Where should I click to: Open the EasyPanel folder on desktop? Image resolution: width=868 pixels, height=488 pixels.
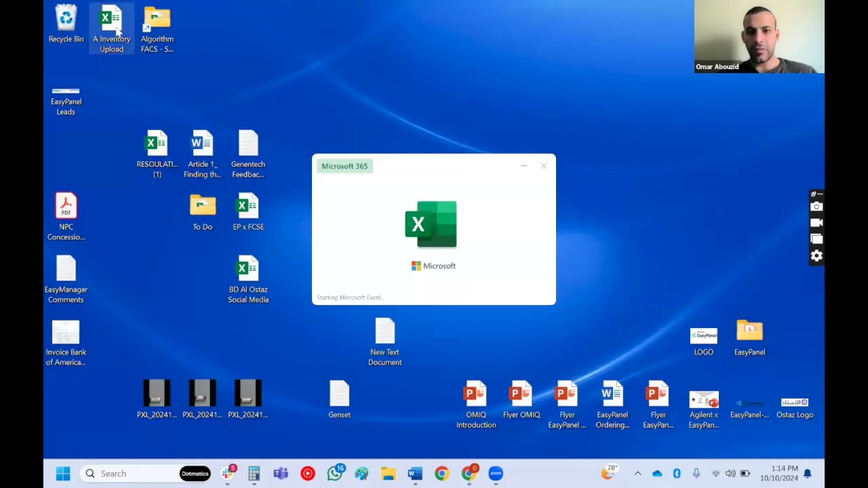[x=749, y=338]
